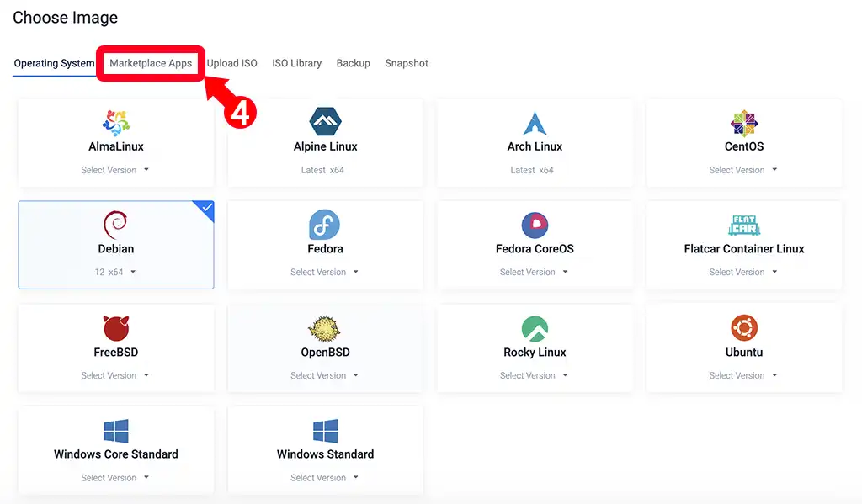Open the CentOS Select Version dropdown

742,170
